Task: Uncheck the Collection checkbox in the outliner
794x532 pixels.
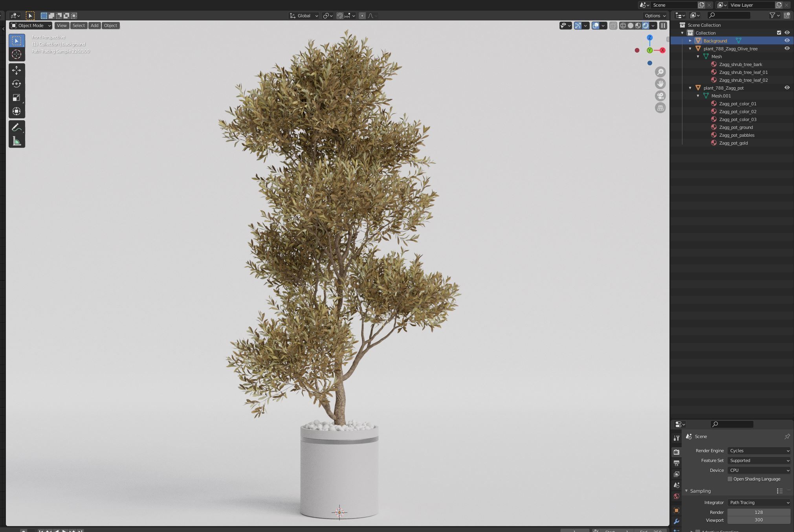Action: click(x=779, y=33)
